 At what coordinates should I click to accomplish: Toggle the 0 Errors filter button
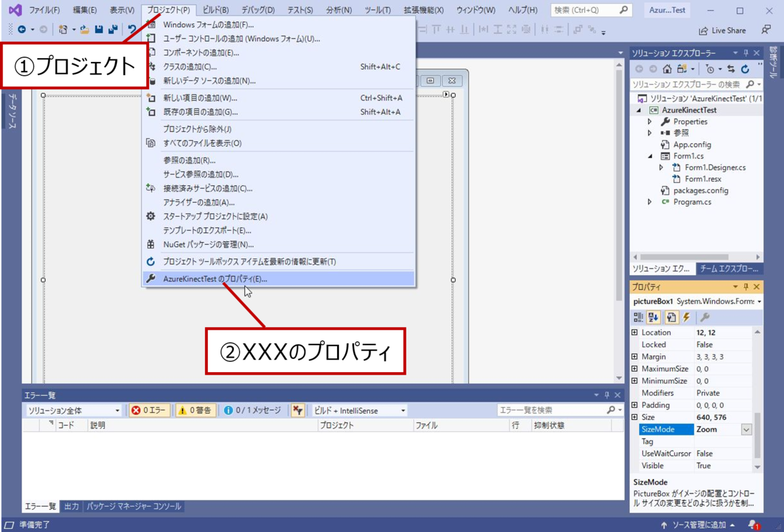(148, 410)
